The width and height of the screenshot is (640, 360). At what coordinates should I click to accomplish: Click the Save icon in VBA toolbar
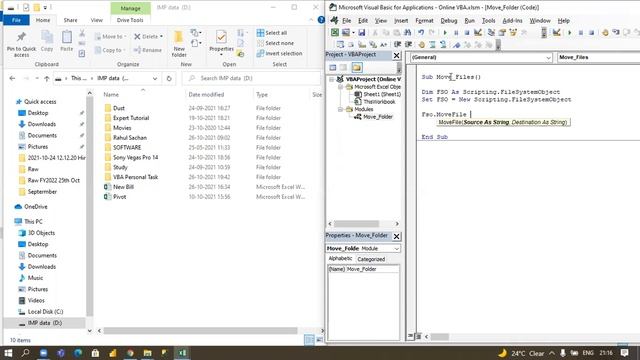(362, 33)
